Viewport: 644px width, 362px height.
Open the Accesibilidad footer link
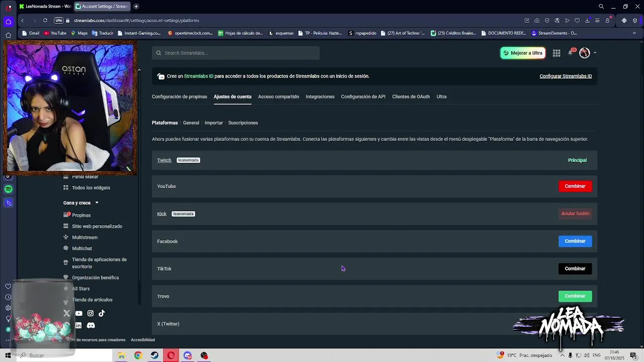click(x=143, y=340)
